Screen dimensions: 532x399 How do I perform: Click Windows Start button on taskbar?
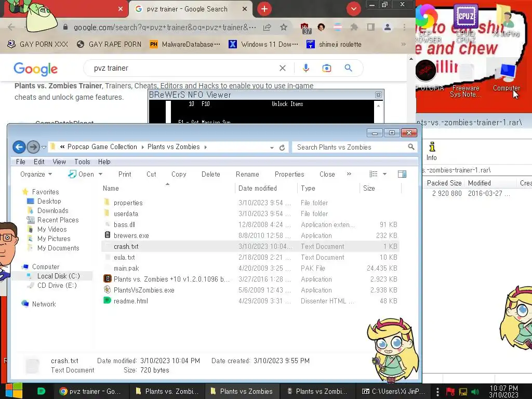[14, 391]
